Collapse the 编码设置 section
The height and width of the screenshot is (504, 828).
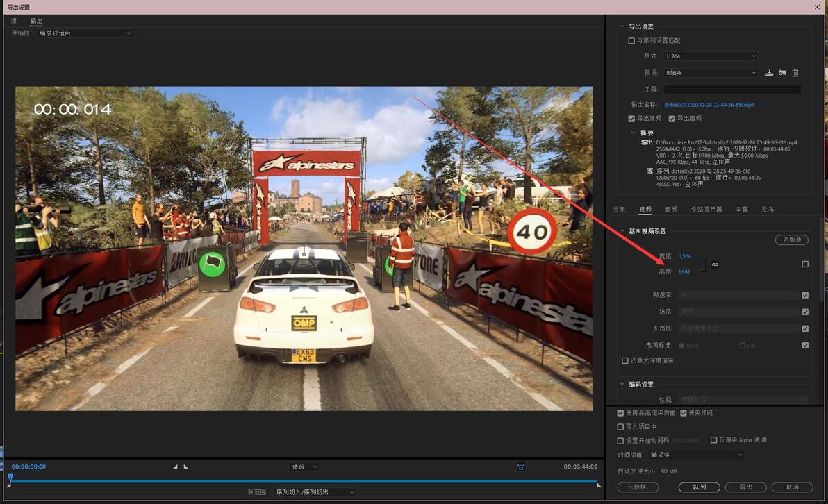(x=622, y=384)
